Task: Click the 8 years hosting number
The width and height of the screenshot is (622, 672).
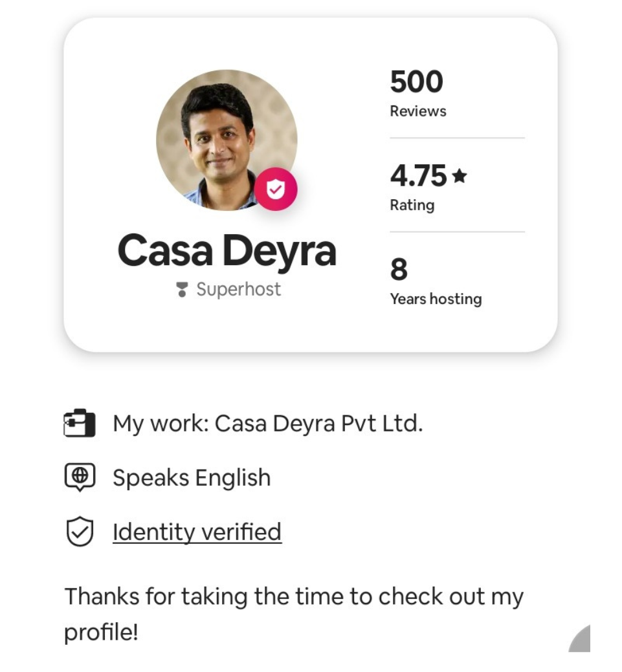Action: (x=399, y=269)
